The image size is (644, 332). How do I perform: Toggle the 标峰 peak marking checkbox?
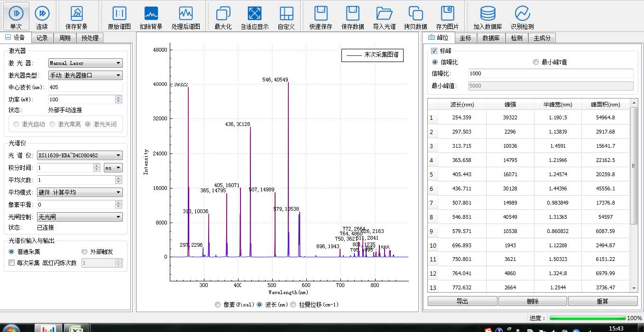pyautogui.click(x=434, y=51)
